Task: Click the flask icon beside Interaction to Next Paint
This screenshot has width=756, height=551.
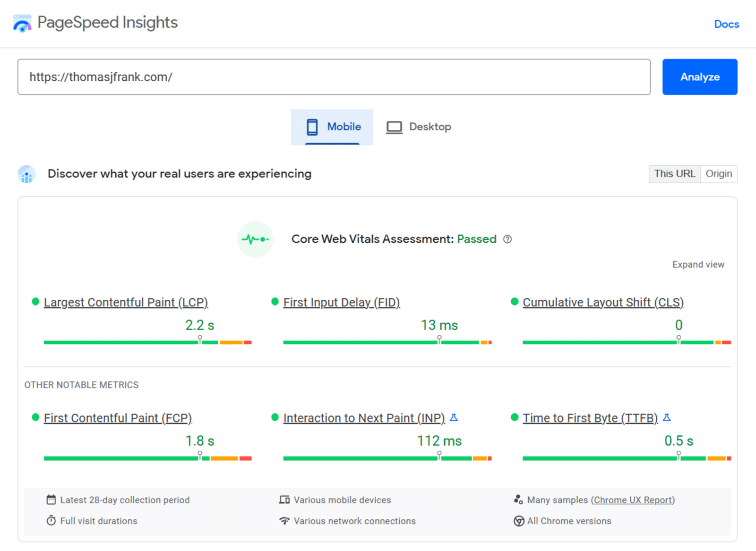Action: (455, 417)
